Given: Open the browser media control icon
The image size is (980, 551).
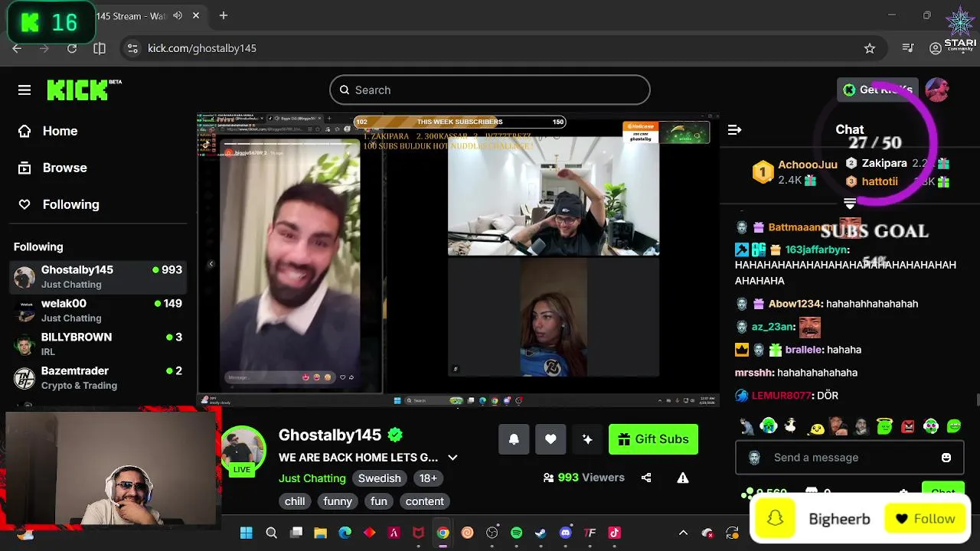Looking at the screenshot, I should pyautogui.click(x=908, y=48).
